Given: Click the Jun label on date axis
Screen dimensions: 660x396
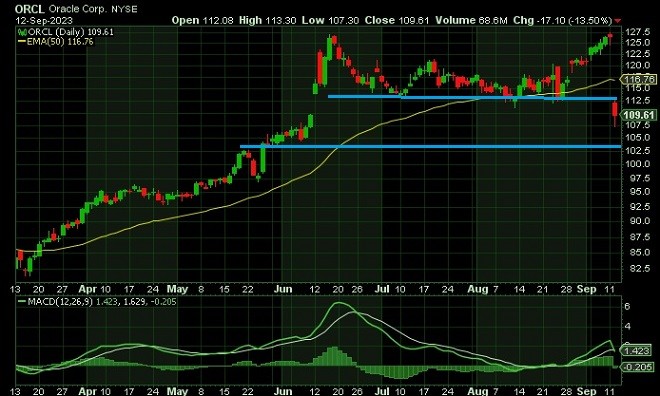Looking at the screenshot, I should pyautogui.click(x=283, y=289).
